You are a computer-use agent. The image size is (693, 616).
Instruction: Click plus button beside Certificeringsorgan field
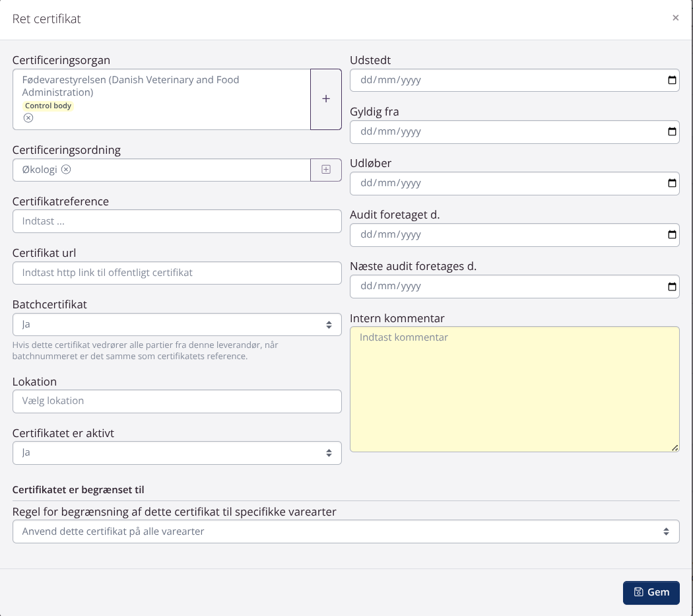point(325,99)
